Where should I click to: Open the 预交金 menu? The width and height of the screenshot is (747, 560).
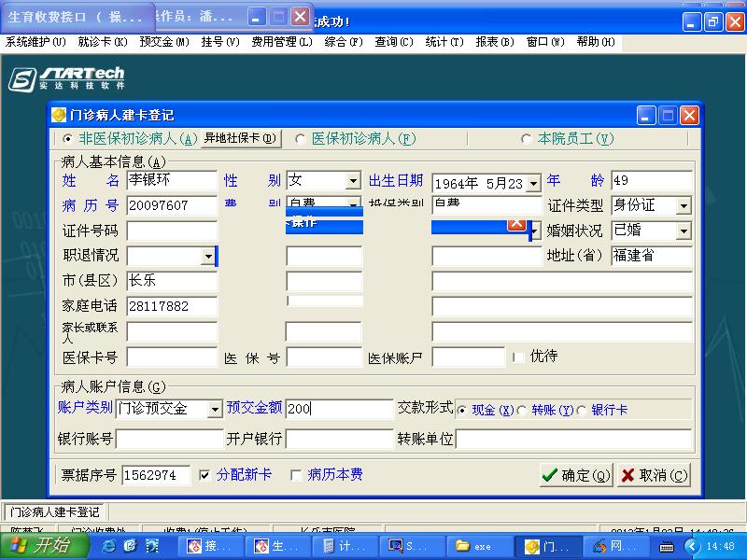point(164,42)
